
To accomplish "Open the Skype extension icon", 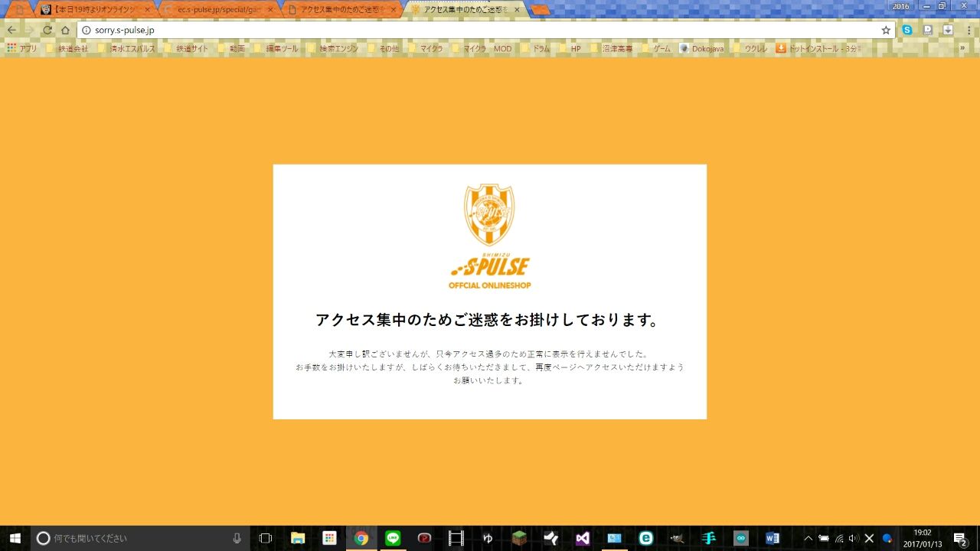I will point(907,30).
